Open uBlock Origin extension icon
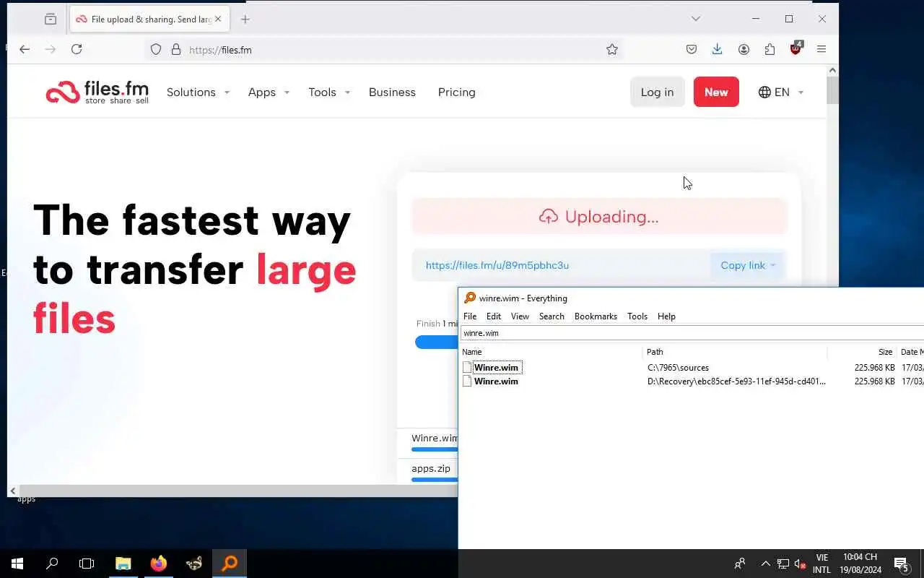Screen dimensions: 924x578 (x=796, y=48)
